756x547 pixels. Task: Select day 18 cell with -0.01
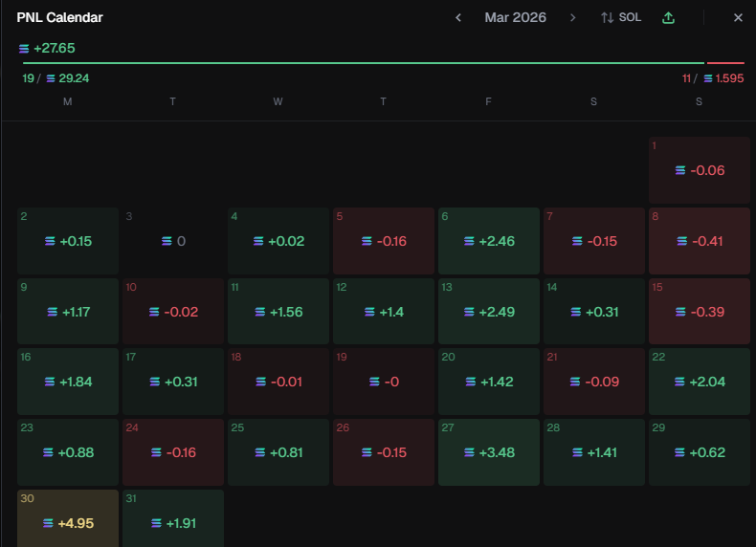[x=278, y=382]
